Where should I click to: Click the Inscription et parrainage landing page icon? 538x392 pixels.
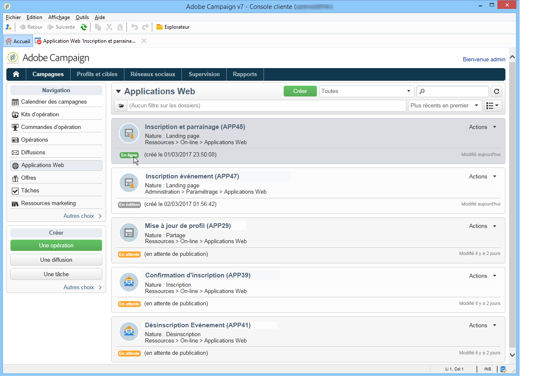(129, 133)
